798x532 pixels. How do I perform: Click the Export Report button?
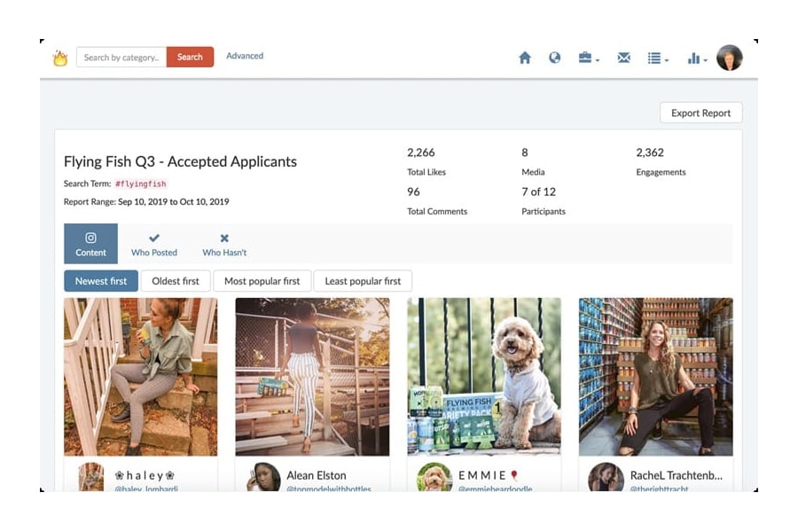[700, 113]
